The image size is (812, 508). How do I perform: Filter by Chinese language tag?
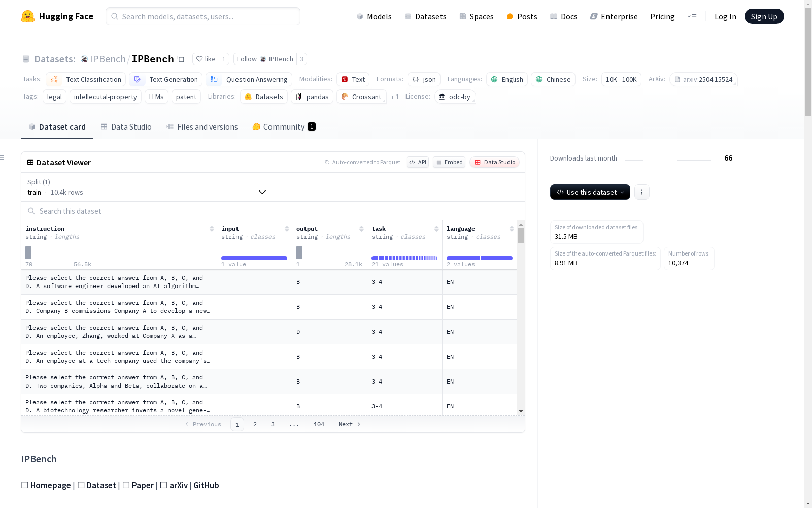click(x=553, y=79)
